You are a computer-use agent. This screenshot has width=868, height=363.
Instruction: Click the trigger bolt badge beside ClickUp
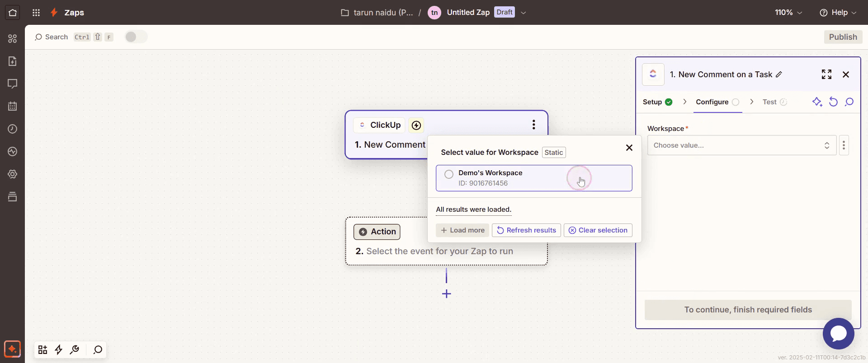416,125
